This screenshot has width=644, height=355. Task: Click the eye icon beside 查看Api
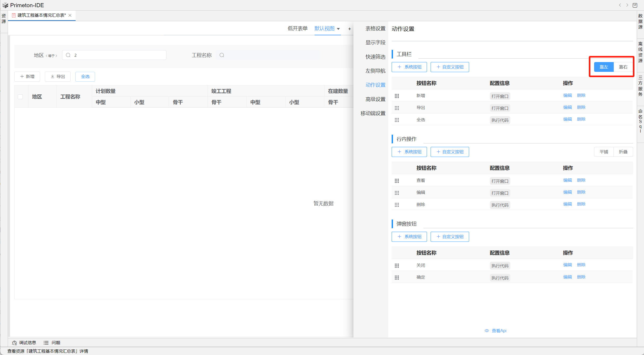487,331
